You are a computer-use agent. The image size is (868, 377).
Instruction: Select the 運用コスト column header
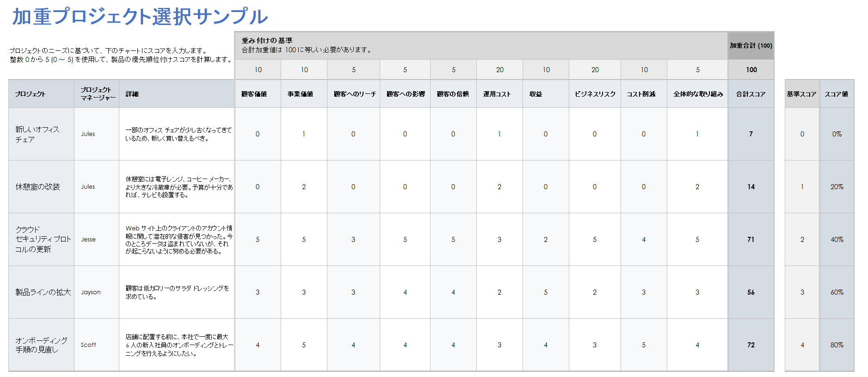[x=499, y=94]
